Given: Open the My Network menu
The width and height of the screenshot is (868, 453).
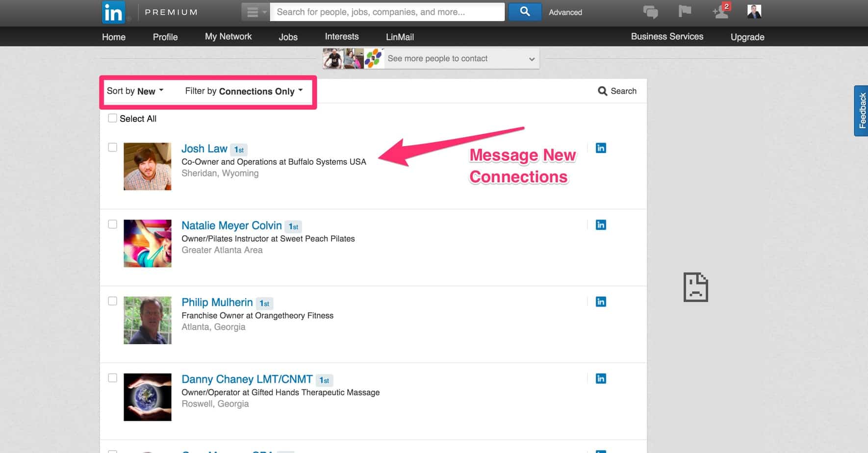Looking at the screenshot, I should (x=228, y=37).
